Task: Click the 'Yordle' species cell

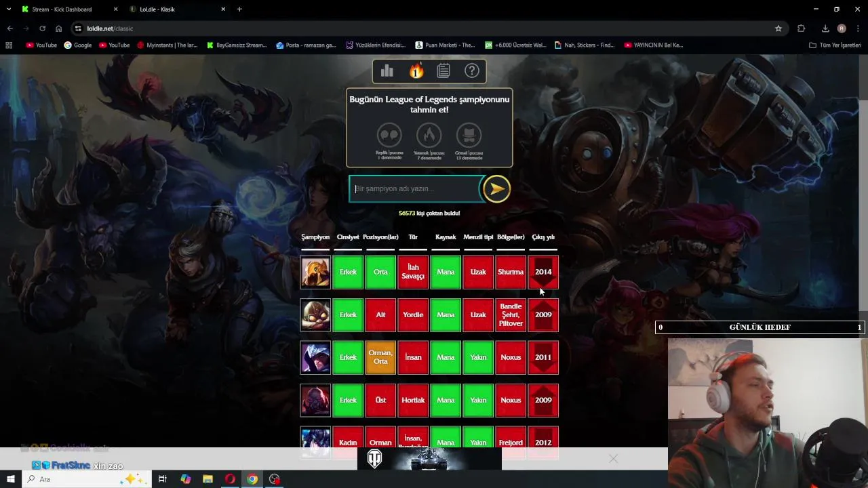Action: 413,315
